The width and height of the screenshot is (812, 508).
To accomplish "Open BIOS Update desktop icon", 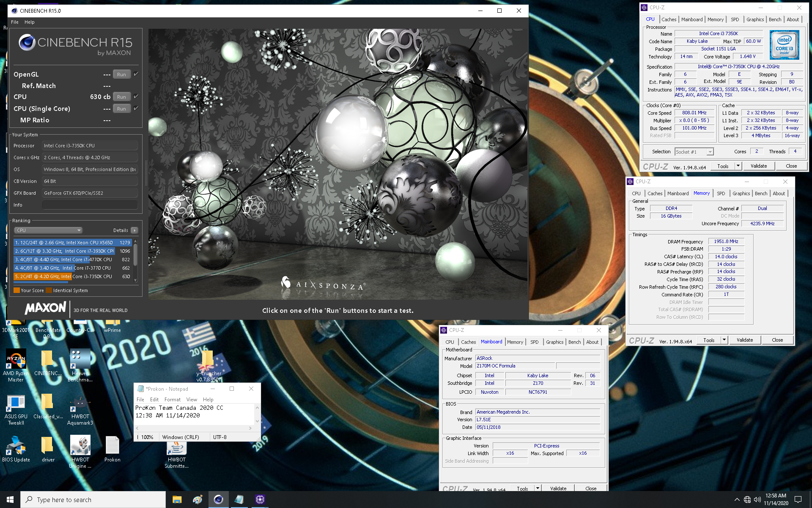I will pos(16,450).
